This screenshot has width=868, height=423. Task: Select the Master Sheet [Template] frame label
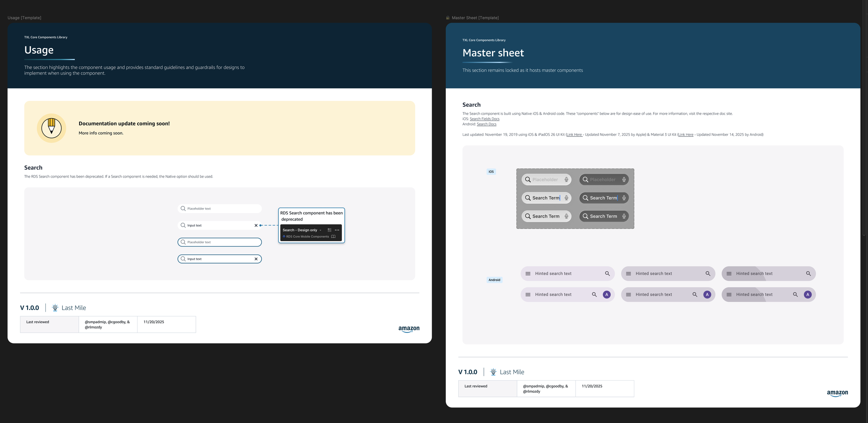point(475,18)
